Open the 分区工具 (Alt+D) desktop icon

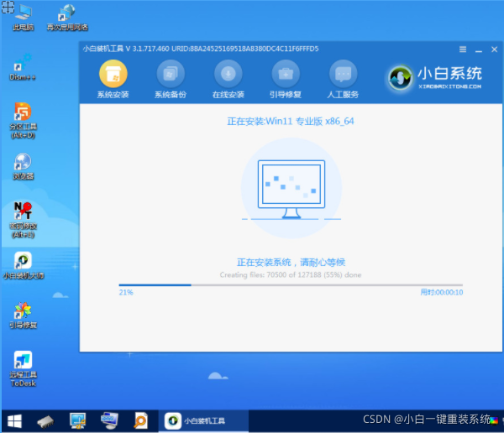(x=24, y=121)
